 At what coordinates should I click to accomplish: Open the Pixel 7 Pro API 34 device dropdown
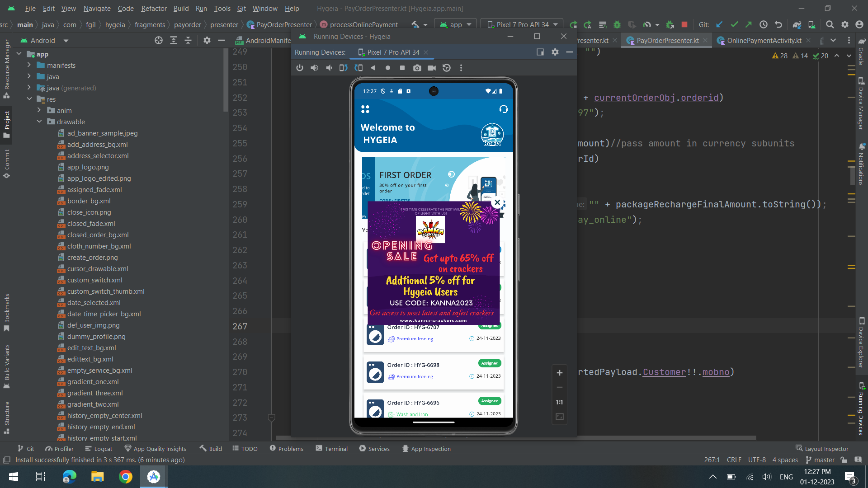(x=522, y=25)
